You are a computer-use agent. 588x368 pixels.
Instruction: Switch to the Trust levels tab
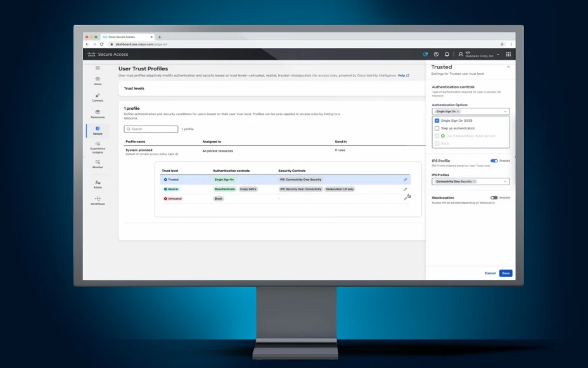[x=134, y=88]
